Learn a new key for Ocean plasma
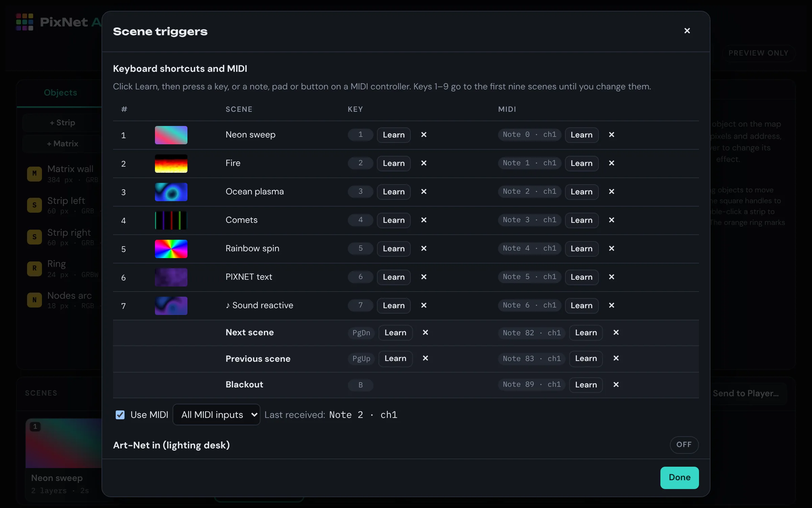This screenshot has width=812, height=508. tap(393, 192)
